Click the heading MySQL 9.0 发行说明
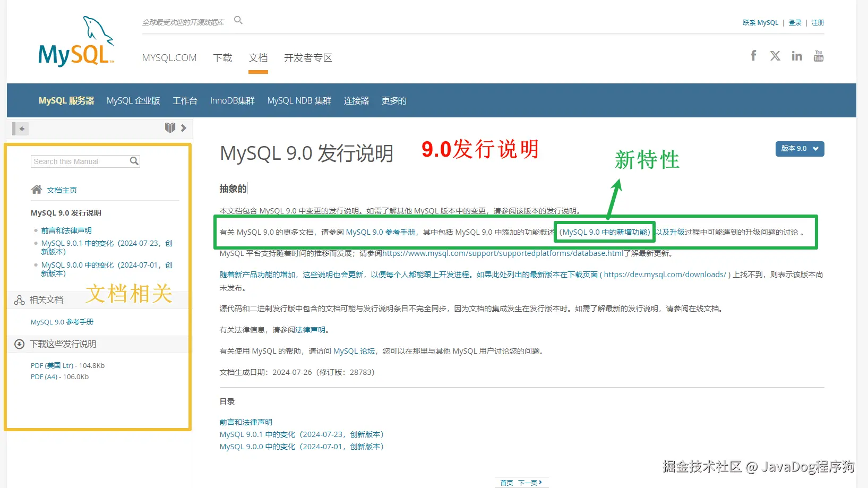The width and height of the screenshot is (868, 488). tap(306, 153)
